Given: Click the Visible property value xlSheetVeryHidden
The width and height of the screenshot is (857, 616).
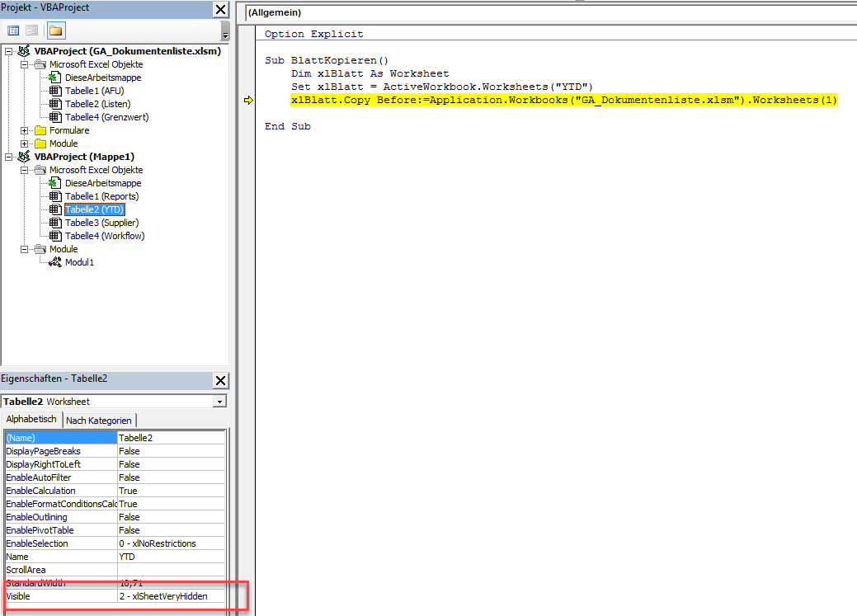Looking at the screenshot, I should (x=171, y=596).
